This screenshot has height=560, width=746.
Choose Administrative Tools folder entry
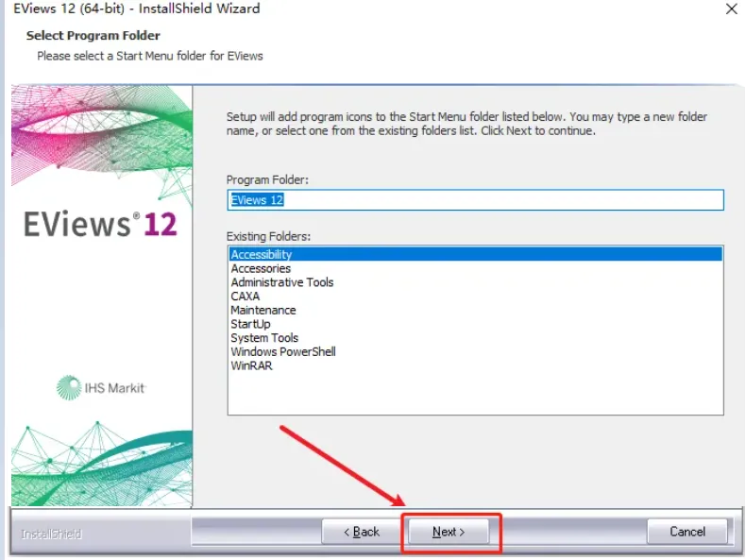pyautogui.click(x=475, y=282)
